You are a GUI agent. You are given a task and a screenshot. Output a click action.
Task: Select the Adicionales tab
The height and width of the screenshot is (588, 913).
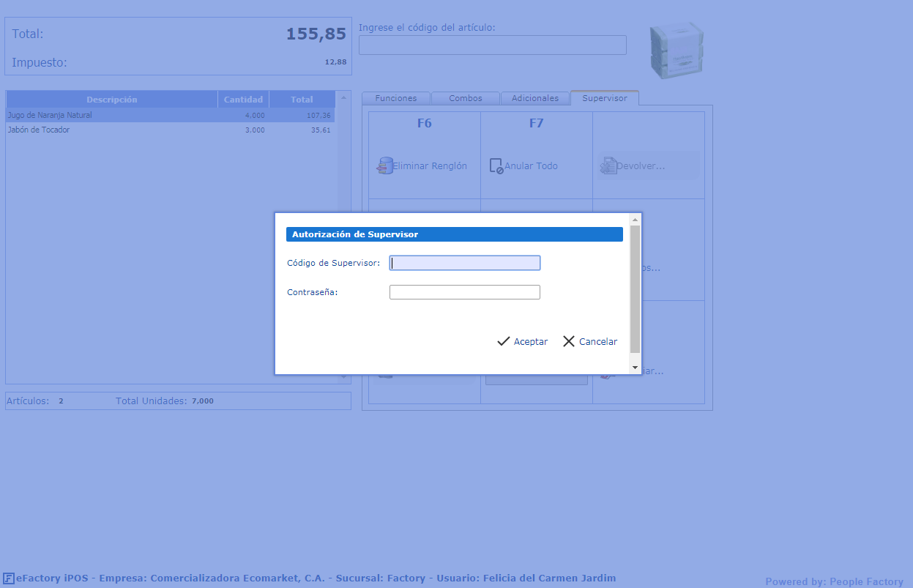[x=535, y=98]
